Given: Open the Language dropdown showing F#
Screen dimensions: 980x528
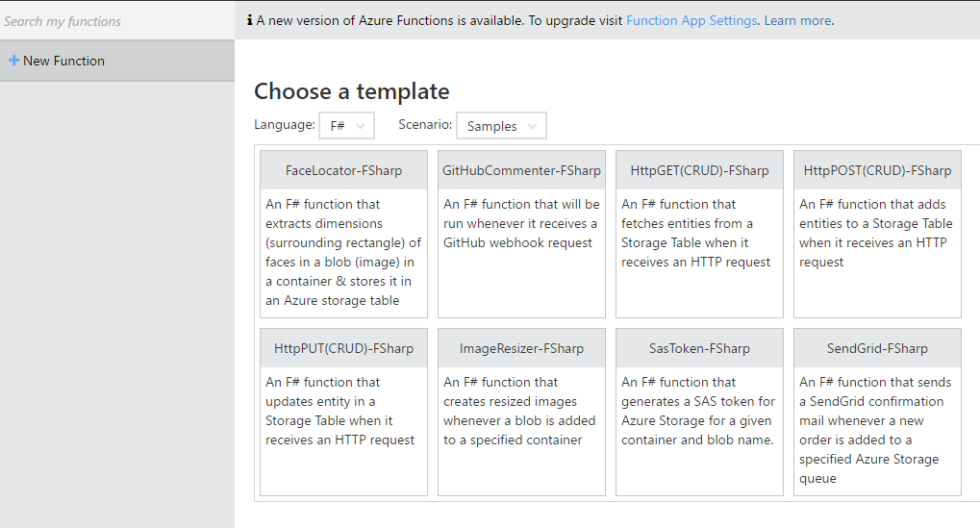Looking at the screenshot, I should coord(346,126).
